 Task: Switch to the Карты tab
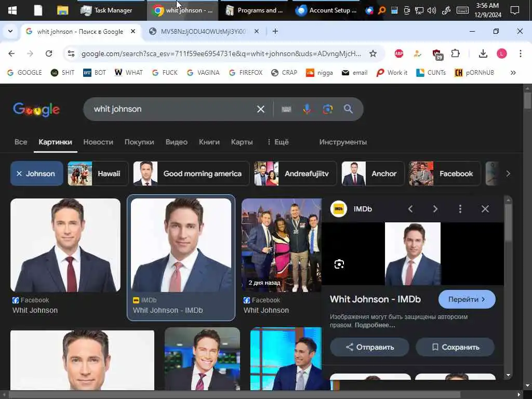(242, 142)
